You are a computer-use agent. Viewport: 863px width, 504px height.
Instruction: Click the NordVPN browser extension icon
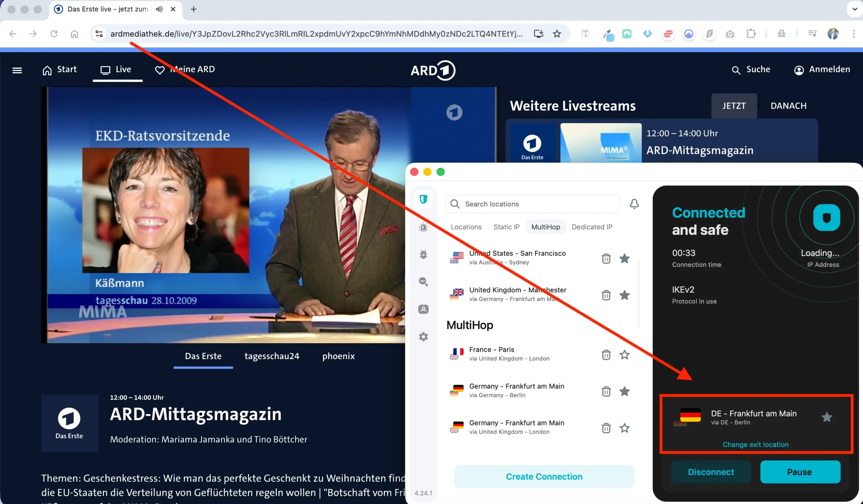click(689, 34)
